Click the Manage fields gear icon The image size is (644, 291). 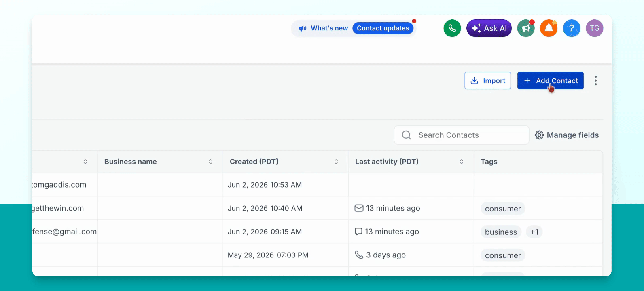pos(539,135)
